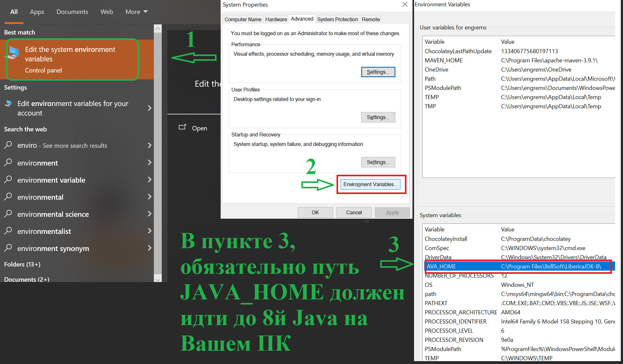Switch search filter to Documents
The image size is (623, 364).
[x=72, y=12]
